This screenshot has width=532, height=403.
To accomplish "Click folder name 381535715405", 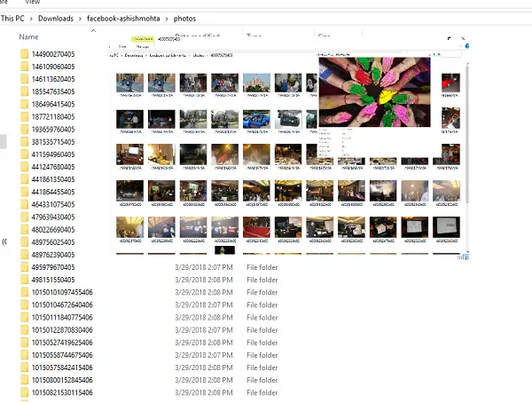I will (53, 142).
